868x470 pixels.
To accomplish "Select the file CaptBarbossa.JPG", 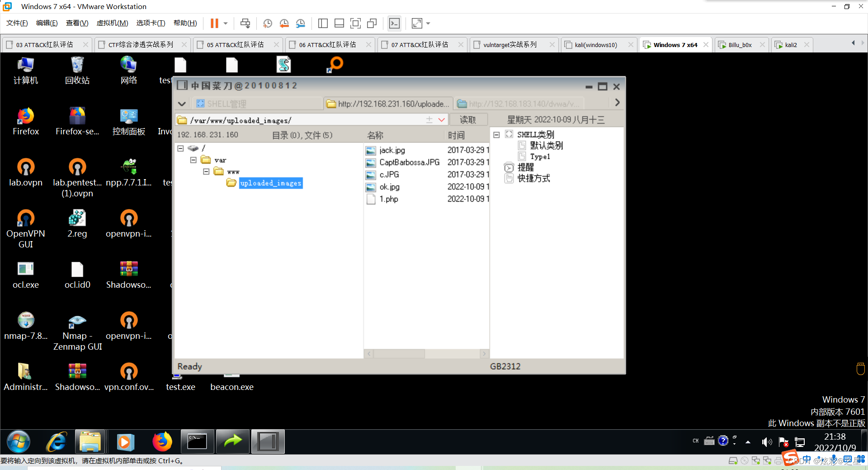I will point(409,162).
